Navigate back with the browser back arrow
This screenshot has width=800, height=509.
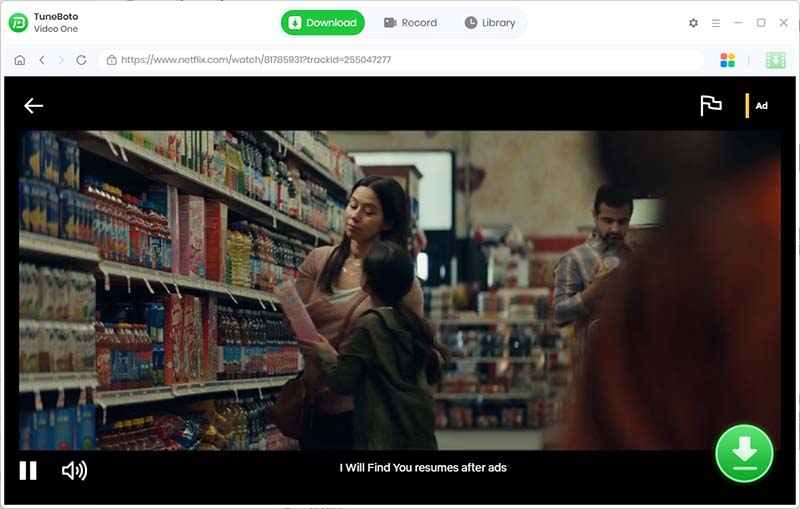[42, 60]
